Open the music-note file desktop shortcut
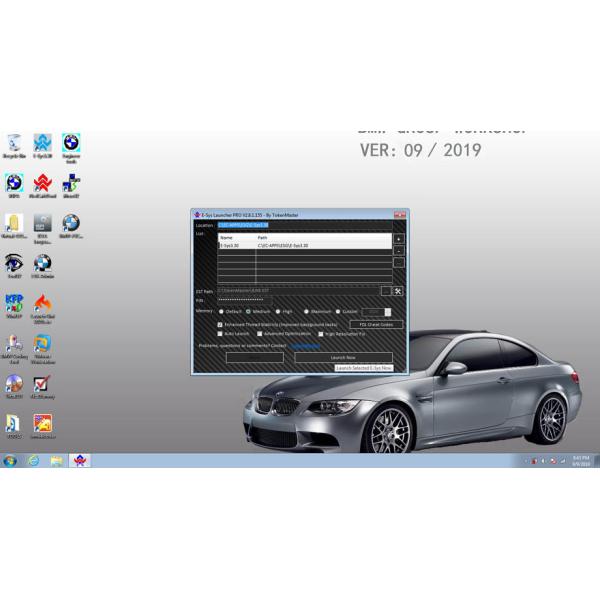Screen dimensions: 600x600 14,426
